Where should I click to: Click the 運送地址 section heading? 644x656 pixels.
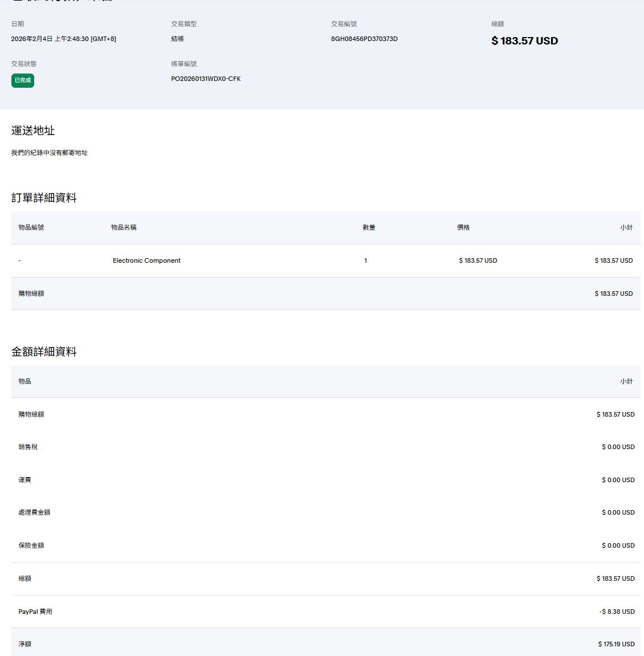[x=33, y=131]
